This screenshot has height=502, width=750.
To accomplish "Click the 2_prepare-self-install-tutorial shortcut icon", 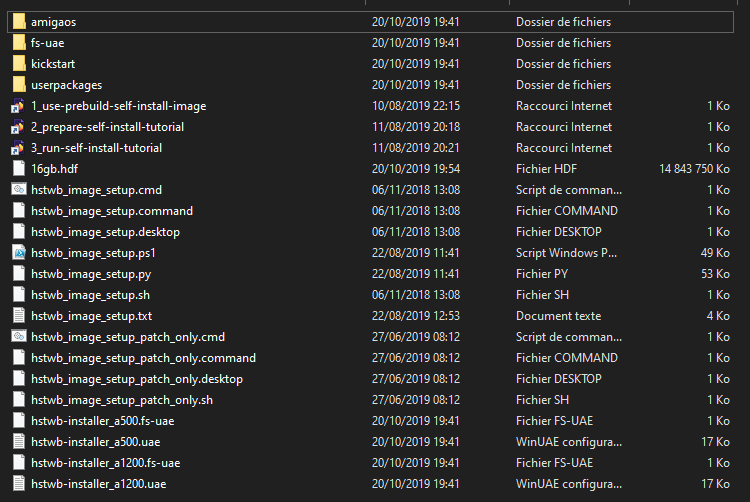I will point(18,127).
